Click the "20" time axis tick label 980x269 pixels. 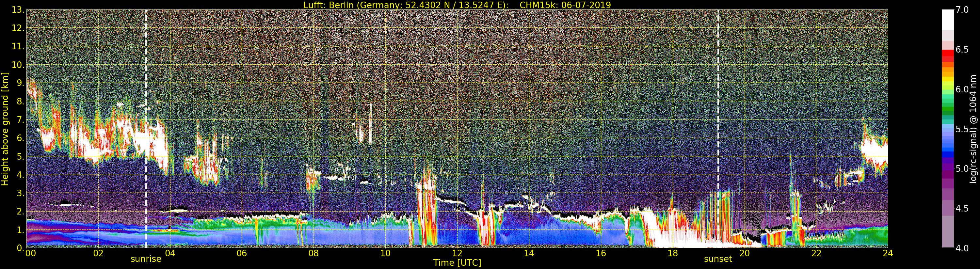pos(745,253)
